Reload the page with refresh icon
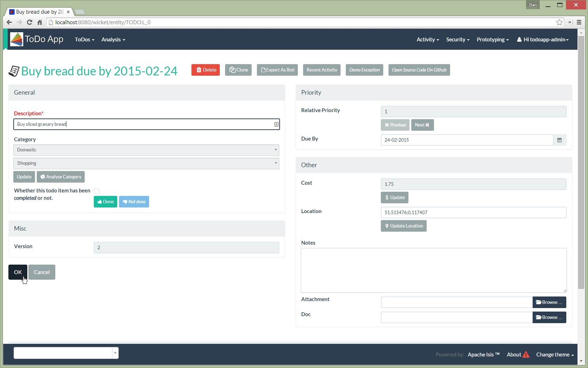This screenshot has width=588, height=368. [29, 22]
